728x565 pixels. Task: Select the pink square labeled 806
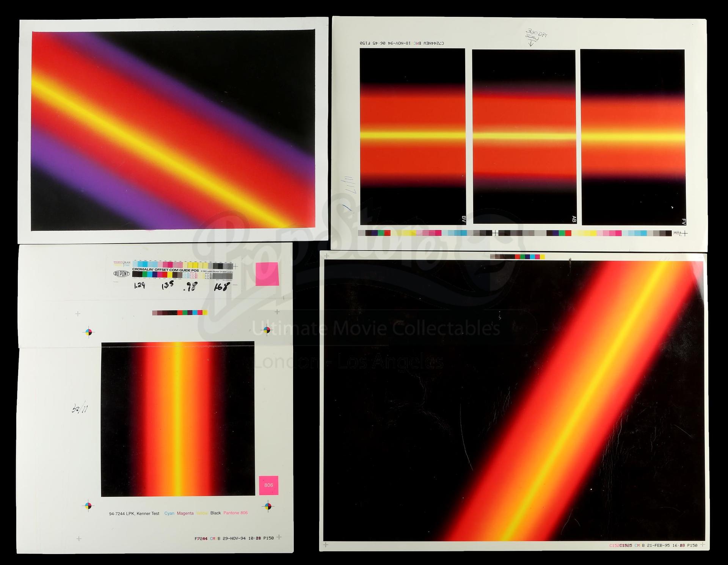(x=268, y=485)
